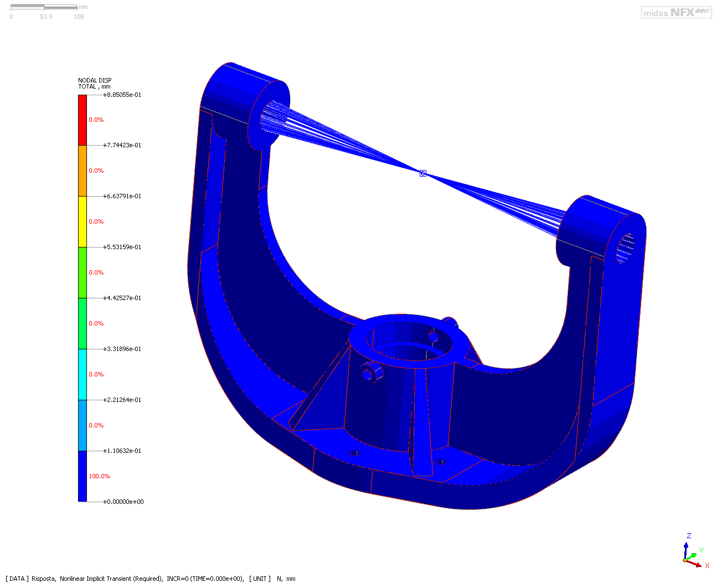
Task: Click the orange legend color band
Action: point(82,171)
